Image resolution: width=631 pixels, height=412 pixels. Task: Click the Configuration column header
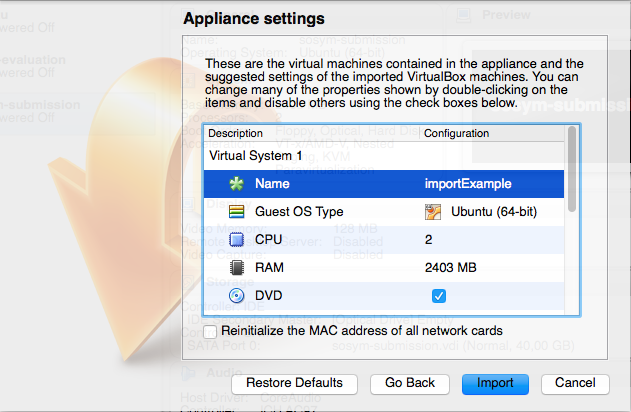coord(456,133)
